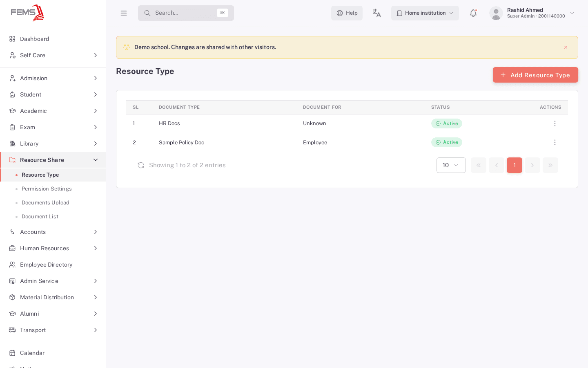Open Dashboard from the sidebar
This screenshot has height=368, width=588.
[x=53, y=39]
